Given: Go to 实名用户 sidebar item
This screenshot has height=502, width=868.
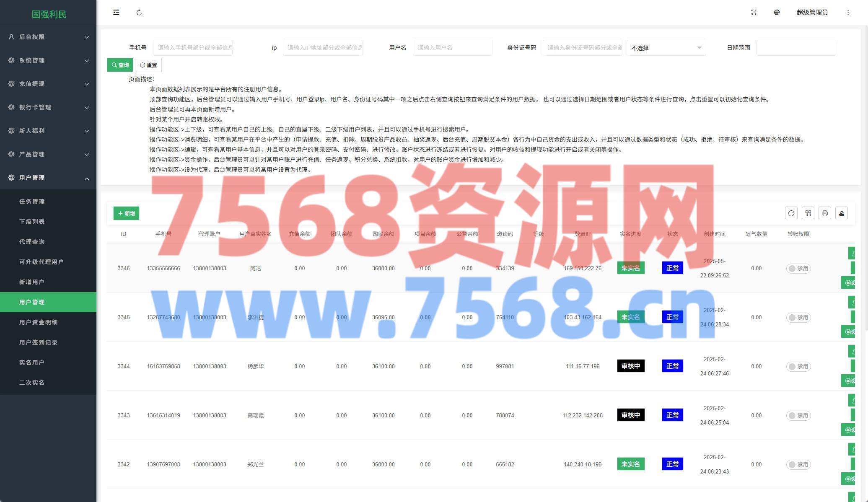Looking at the screenshot, I should [31, 362].
